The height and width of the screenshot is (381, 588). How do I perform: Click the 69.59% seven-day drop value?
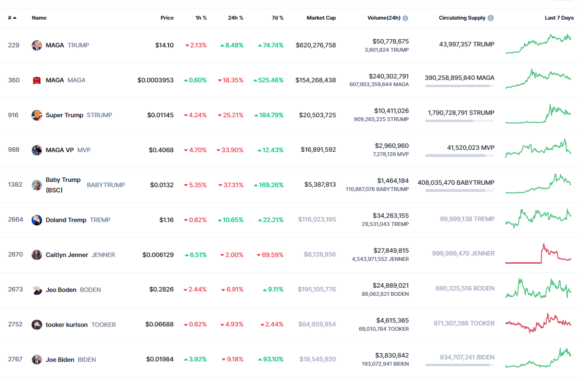pos(270,255)
